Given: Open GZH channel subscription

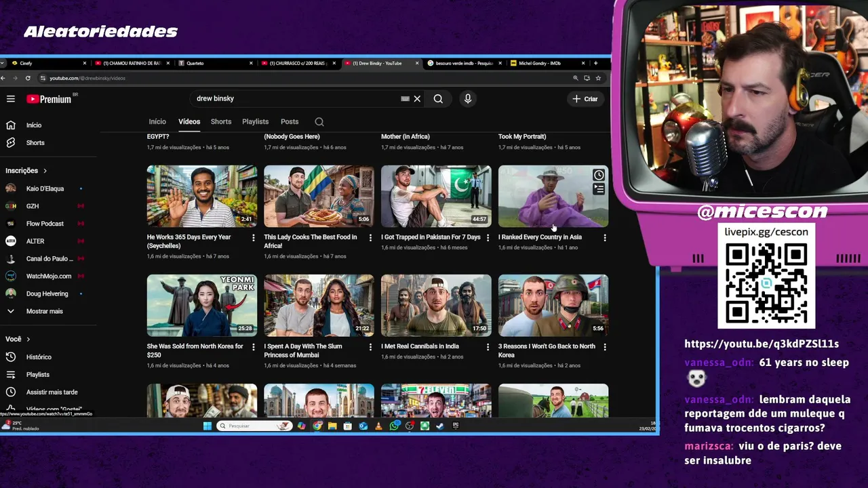Looking at the screenshot, I should tap(33, 206).
